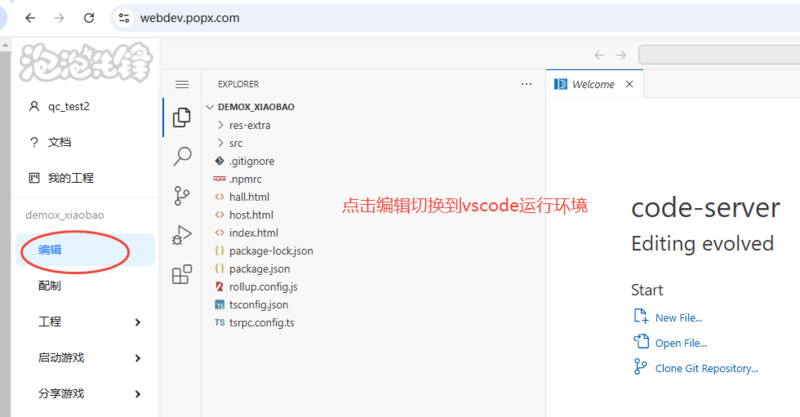
Task: Click the browser reload button
Action: [90, 18]
